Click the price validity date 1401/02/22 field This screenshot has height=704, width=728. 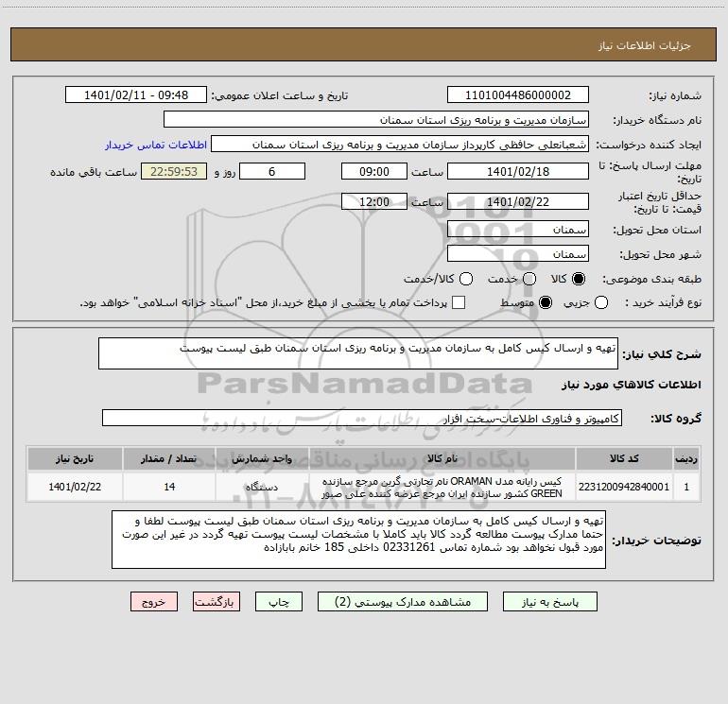click(x=518, y=201)
